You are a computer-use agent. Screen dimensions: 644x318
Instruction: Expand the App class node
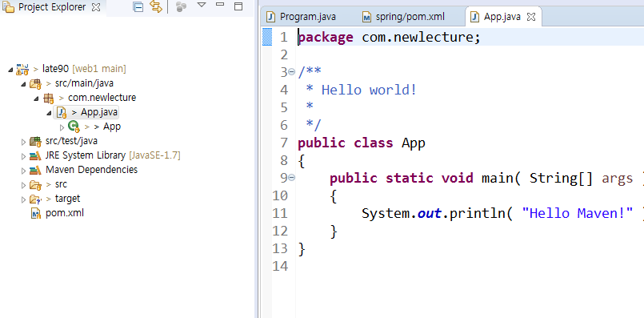point(62,127)
